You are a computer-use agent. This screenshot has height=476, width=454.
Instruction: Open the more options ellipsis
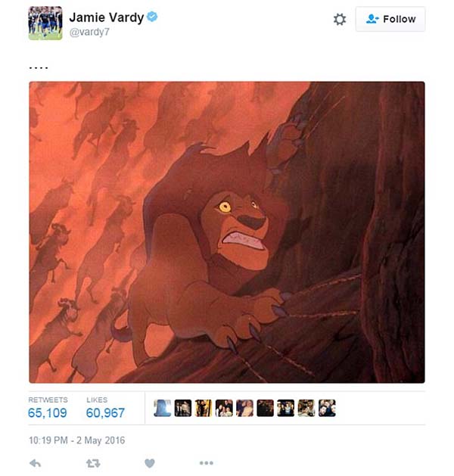(207, 463)
